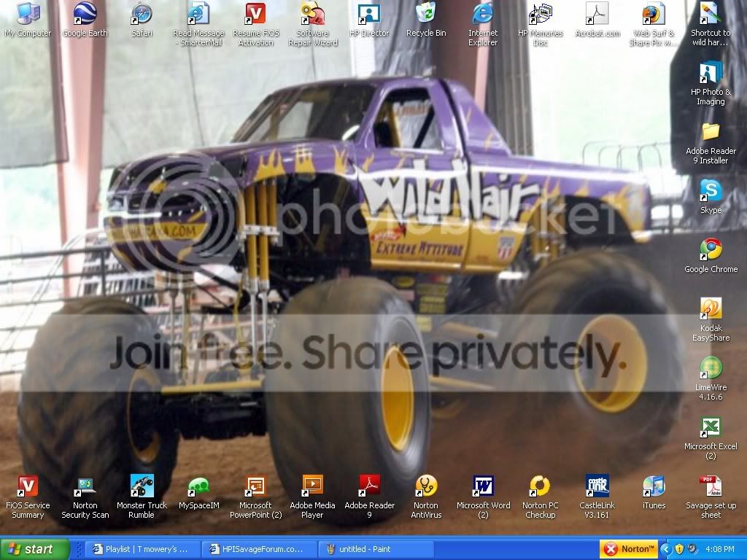747x560 pixels.
Task: Select the Google Chrome shortcut
Action: pos(711,256)
